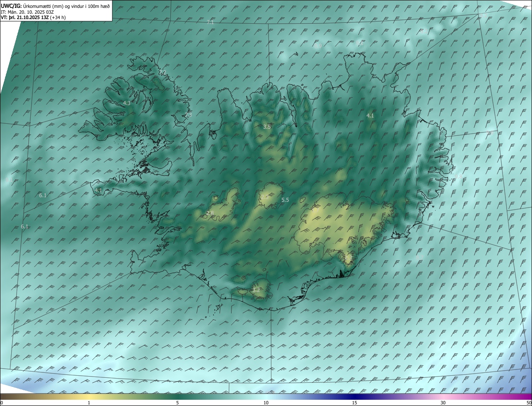Click the 10 tick on color scale
The image size is (532, 406).
[266, 403]
